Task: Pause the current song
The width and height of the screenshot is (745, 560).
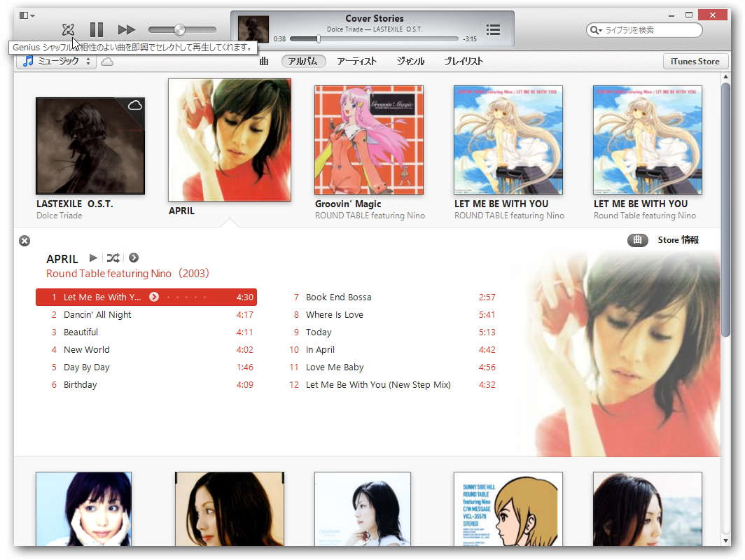Action: click(97, 30)
